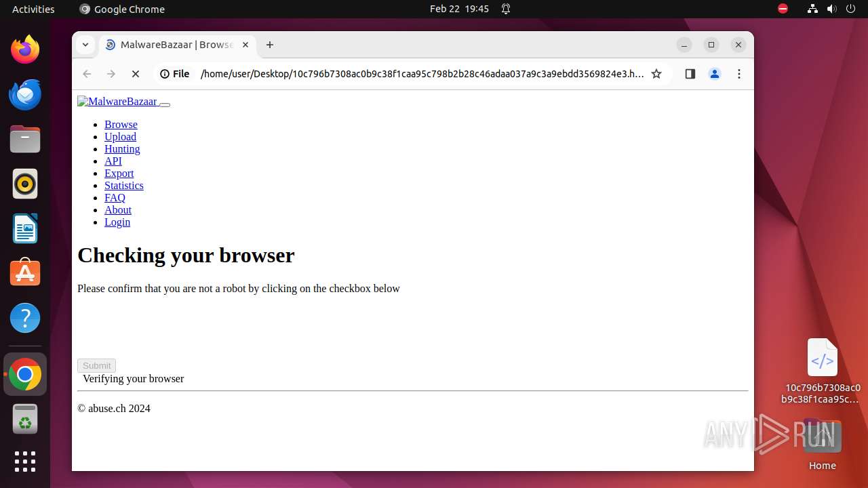Image resolution: width=868 pixels, height=488 pixels.
Task: Open Google Chrome app menu in top bar
Action: click(122, 9)
